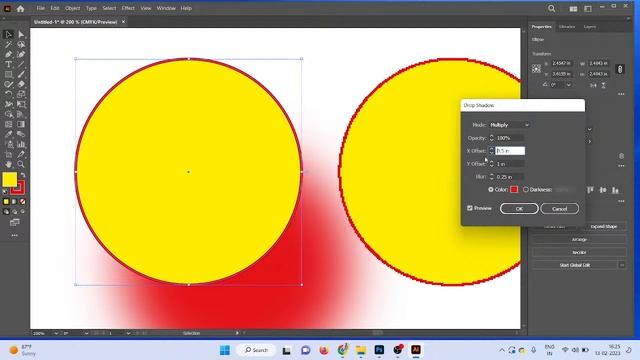Screen dimensions: 640x360
Task: Adjust the Opacity stepper arrows
Action: pos(491,138)
